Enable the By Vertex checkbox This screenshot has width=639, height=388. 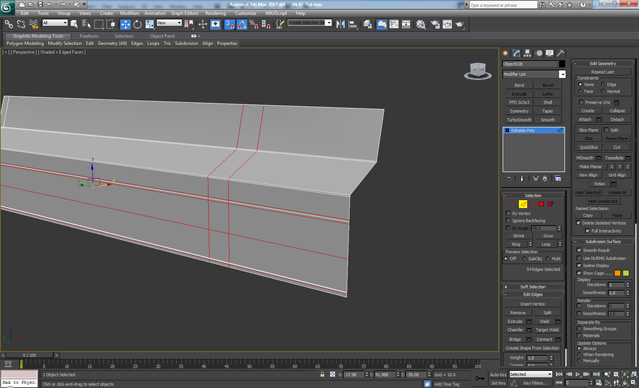point(508,214)
